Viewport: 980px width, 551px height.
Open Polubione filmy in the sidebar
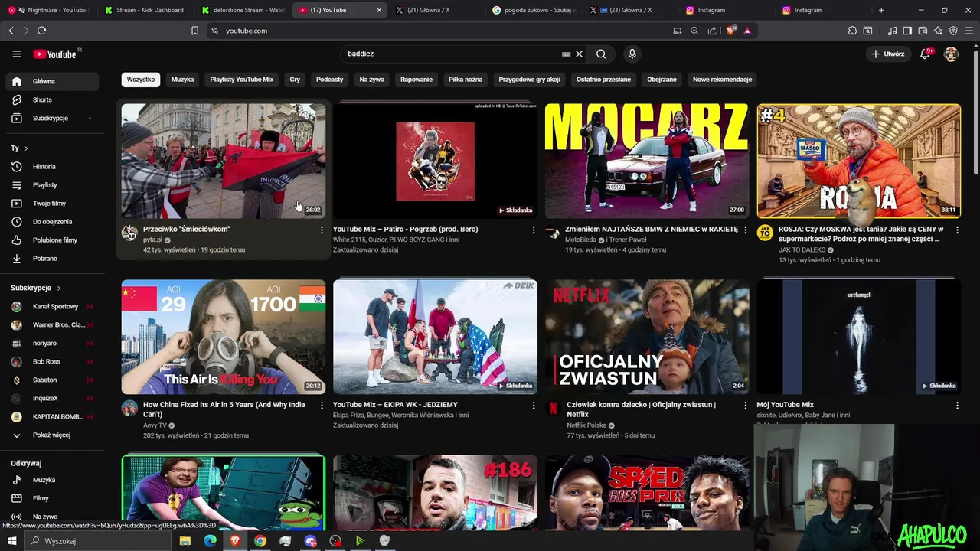pyautogui.click(x=52, y=240)
